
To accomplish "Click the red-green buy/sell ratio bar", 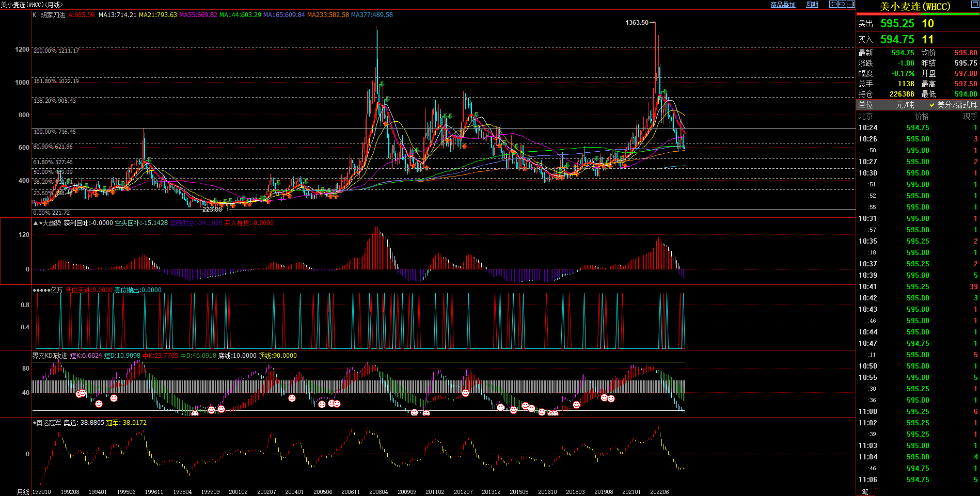I will click(x=918, y=14).
